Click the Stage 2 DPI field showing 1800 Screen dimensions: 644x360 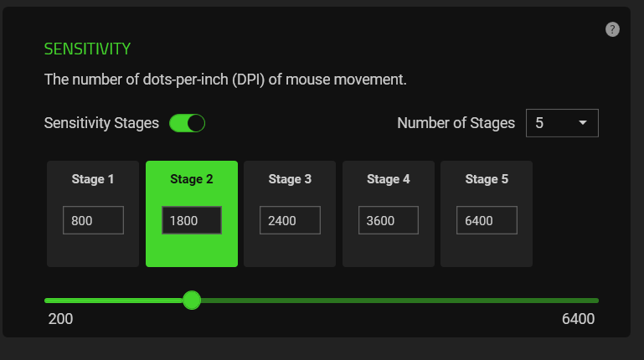point(192,220)
